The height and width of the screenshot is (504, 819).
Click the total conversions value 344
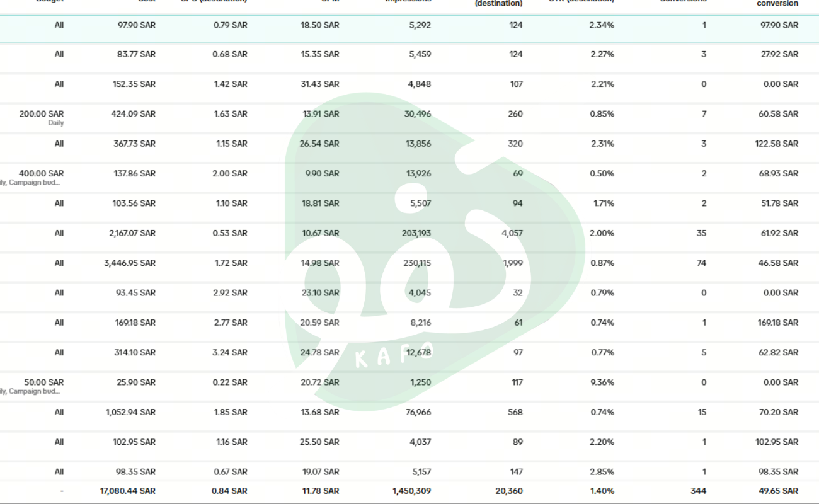pos(698,491)
